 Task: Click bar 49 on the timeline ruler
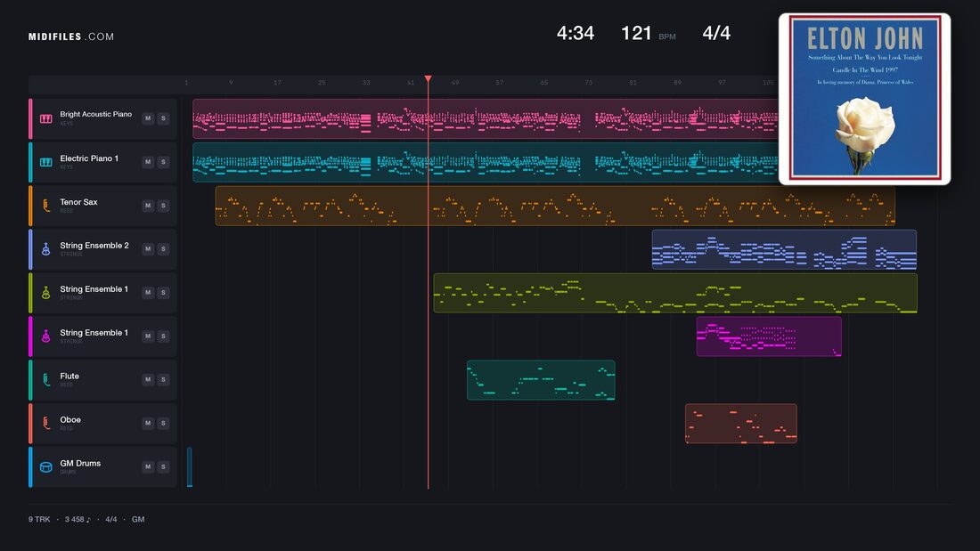click(x=455, y=83)
